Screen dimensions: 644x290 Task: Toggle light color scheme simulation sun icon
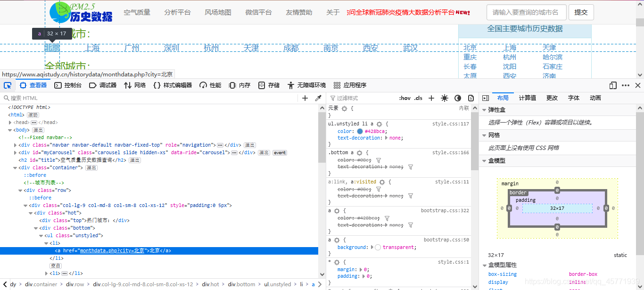445,98
